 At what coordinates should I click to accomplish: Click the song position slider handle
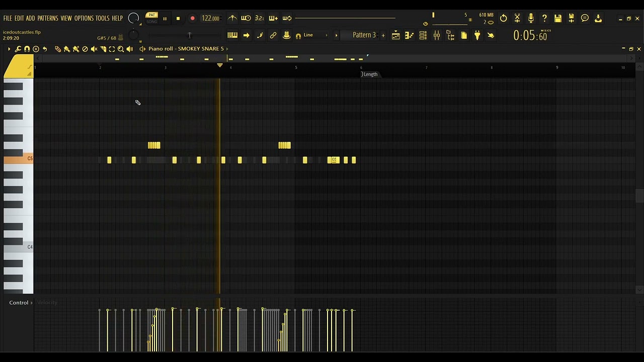coord(190,35)
